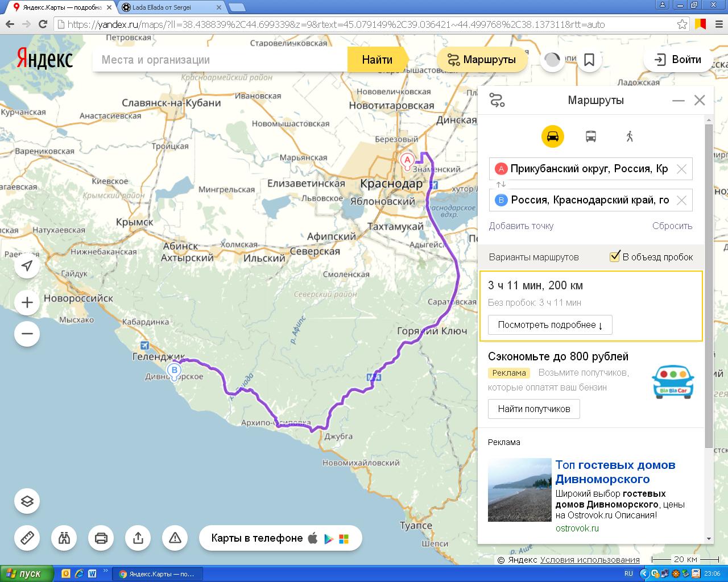728x582 pixels.
Task: Click the Найти search button
Action: [x=377, y=60]
